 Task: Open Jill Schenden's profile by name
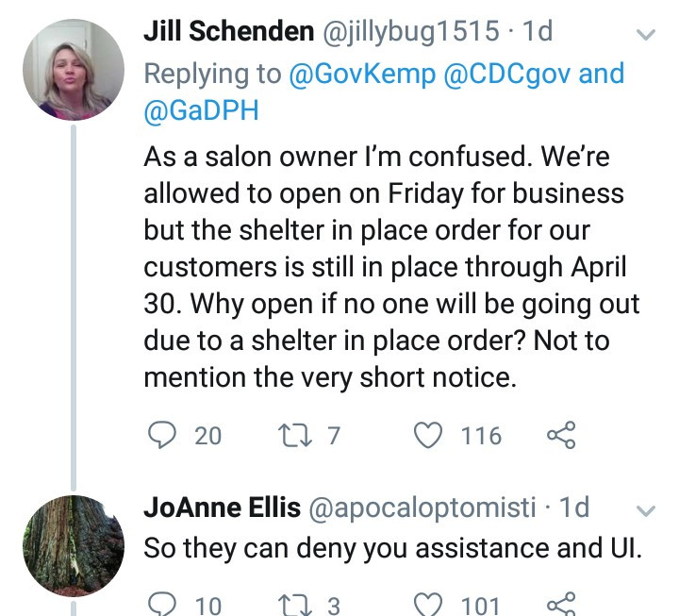tap(227, 32)
